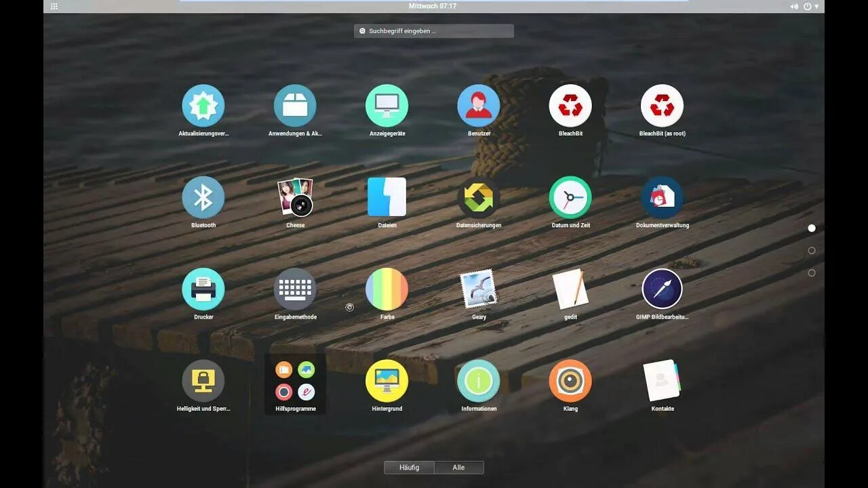Open the Dateien file manager

387,197
